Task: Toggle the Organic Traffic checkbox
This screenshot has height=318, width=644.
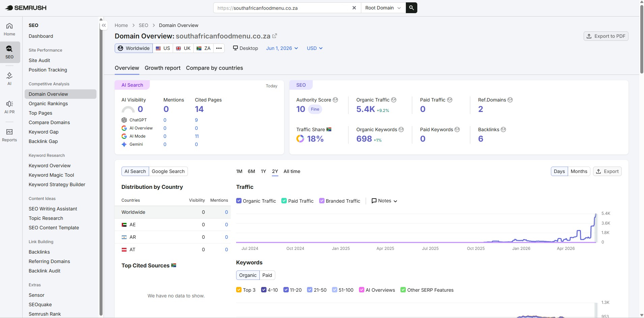Action: [x=239, y=201]
